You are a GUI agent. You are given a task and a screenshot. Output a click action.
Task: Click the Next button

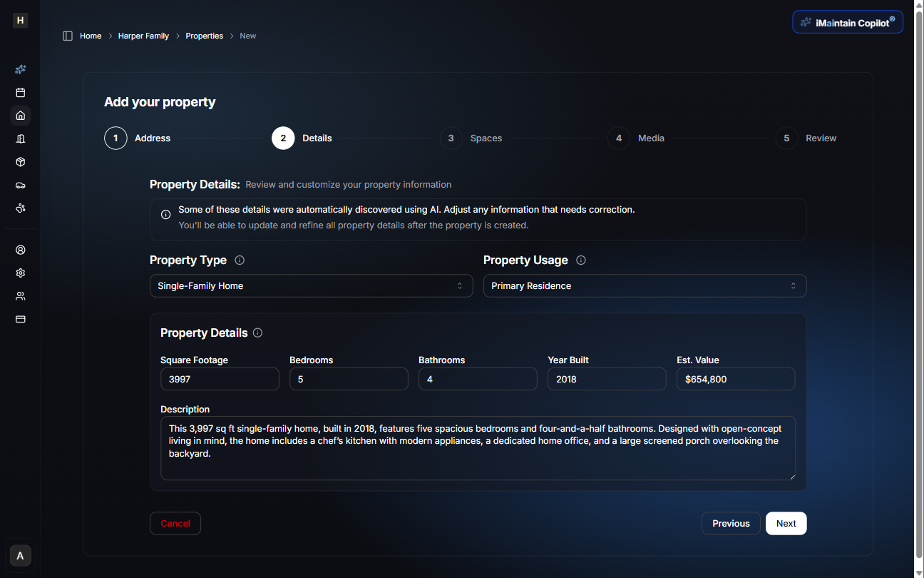(x=786, y=523)
